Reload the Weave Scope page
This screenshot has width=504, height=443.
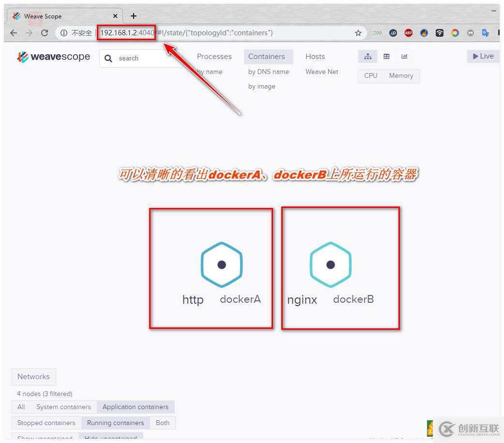(45, 33)
